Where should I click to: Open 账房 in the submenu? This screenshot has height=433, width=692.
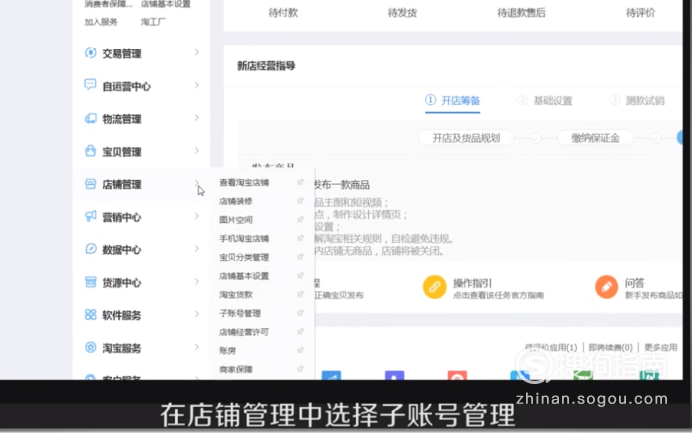tap(227, 350)
